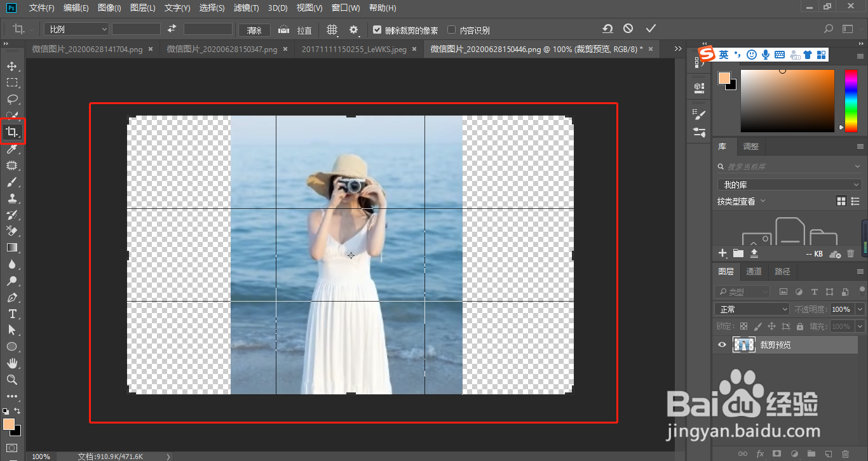Screen dimensions: 868x461
Task: Select the Blur tool
Action: point(12,264)
